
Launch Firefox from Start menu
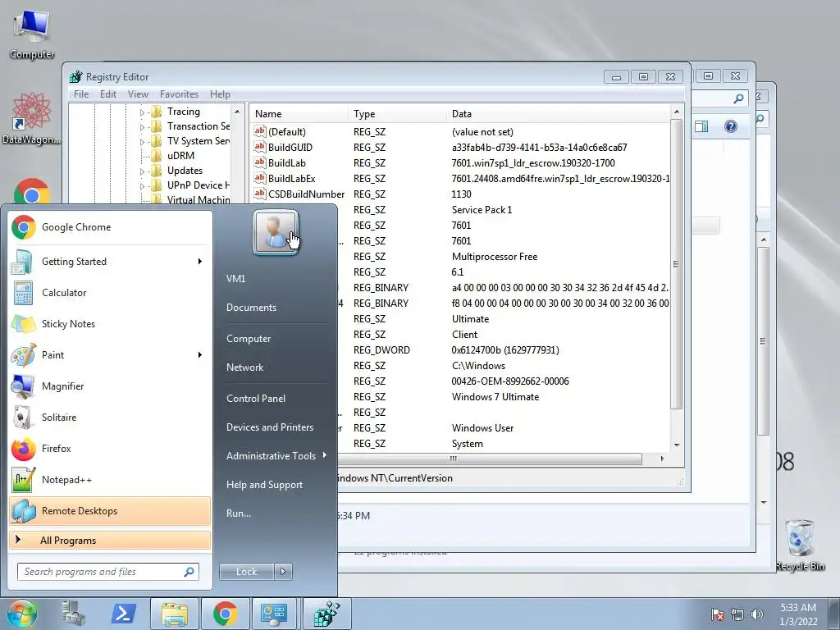(x=110, y=448)
